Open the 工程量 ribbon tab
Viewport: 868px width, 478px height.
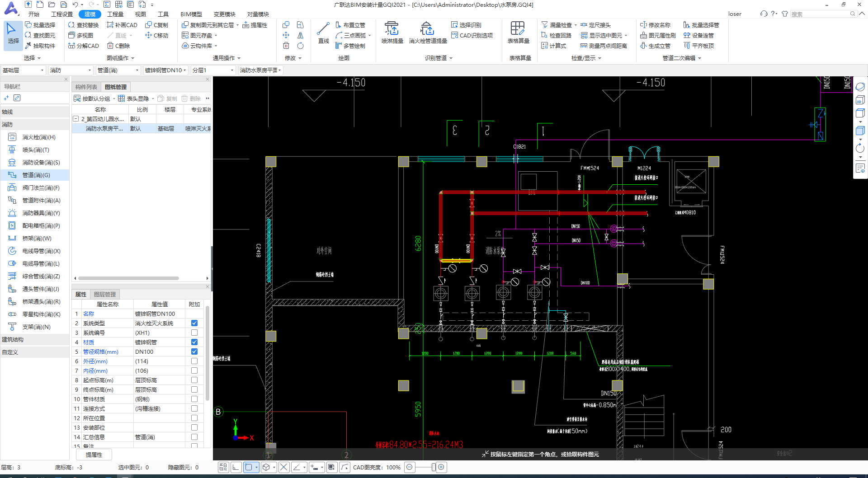tap(115, 14)
